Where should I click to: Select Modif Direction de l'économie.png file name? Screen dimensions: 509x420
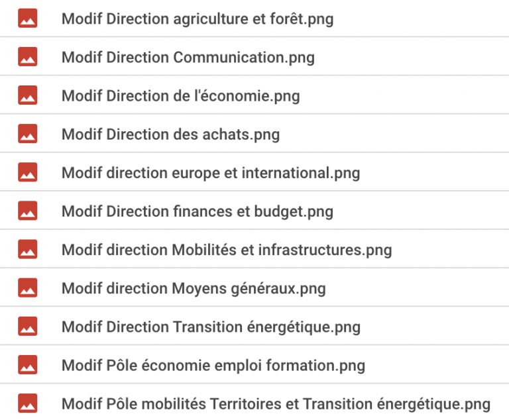click(180, 96)
